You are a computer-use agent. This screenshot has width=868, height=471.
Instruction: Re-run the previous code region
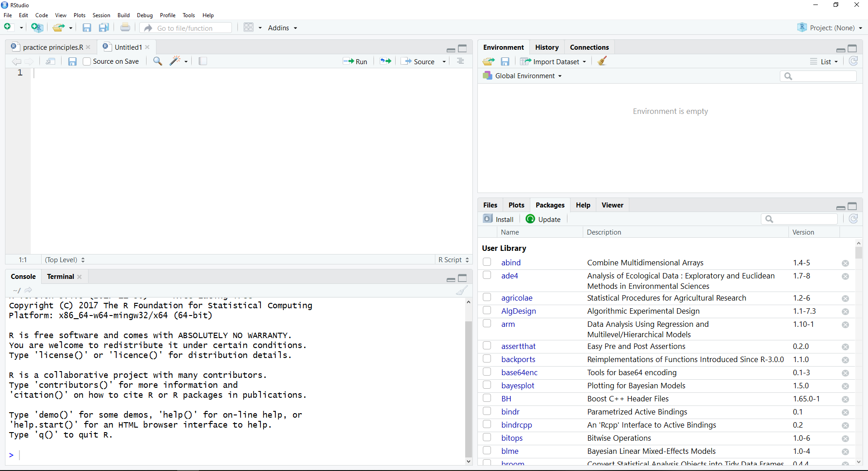coord(385,61)
